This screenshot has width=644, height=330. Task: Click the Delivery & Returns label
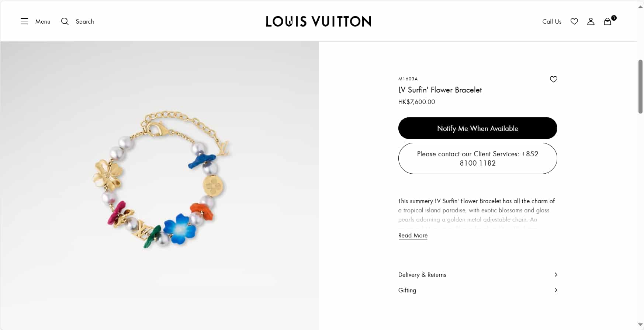click(422, 275)
